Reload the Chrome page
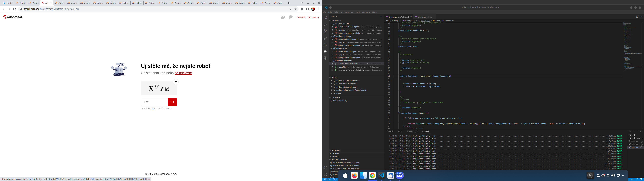 14,9
